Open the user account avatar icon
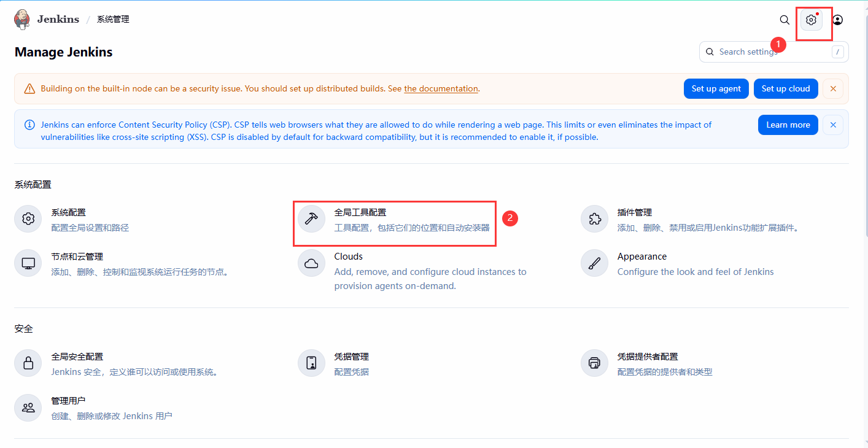 [x=837, y=20]
